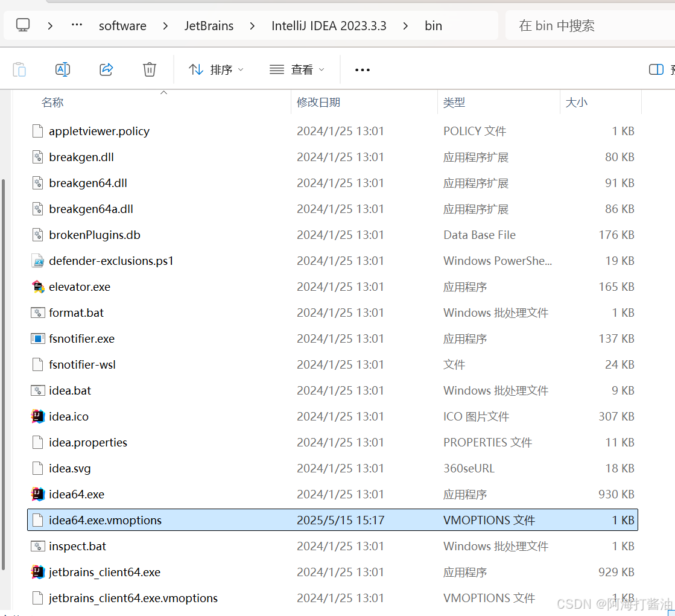Select the breakgen64.dll file icon

38,183
